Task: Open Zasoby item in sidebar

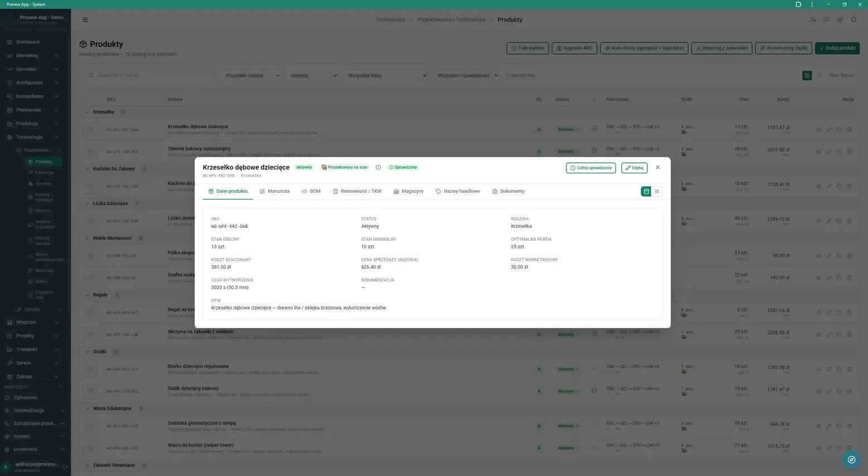Action: click(x=32, y=309)
